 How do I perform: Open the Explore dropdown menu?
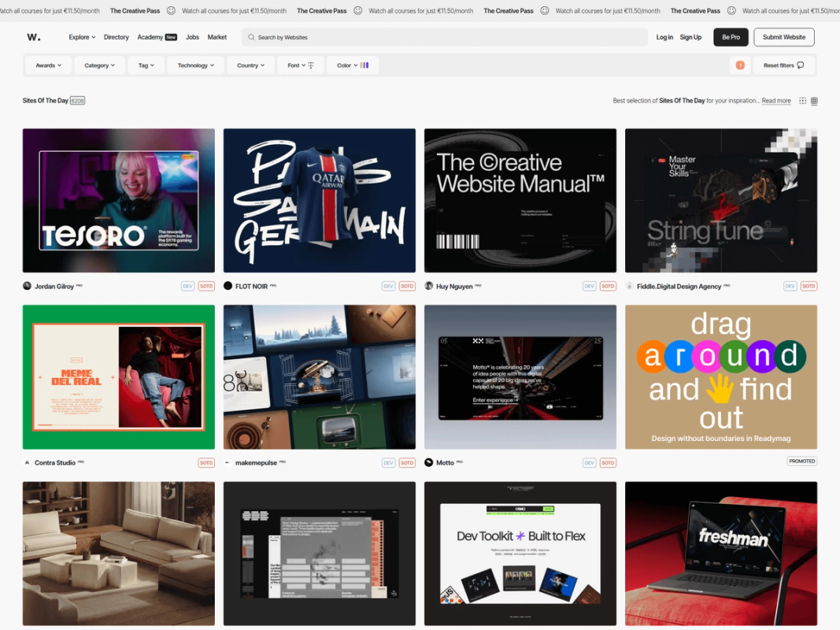coord(82,37)
